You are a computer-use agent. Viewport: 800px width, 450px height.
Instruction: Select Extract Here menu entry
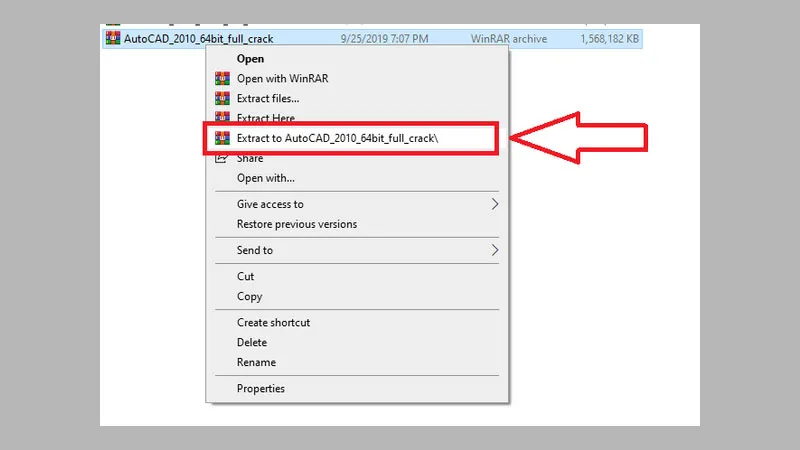pos(266,118)
